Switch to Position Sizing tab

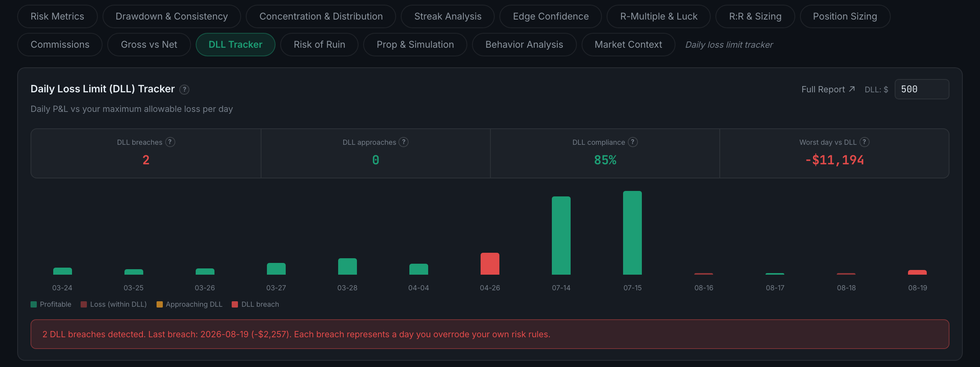[x=845, y=16]
